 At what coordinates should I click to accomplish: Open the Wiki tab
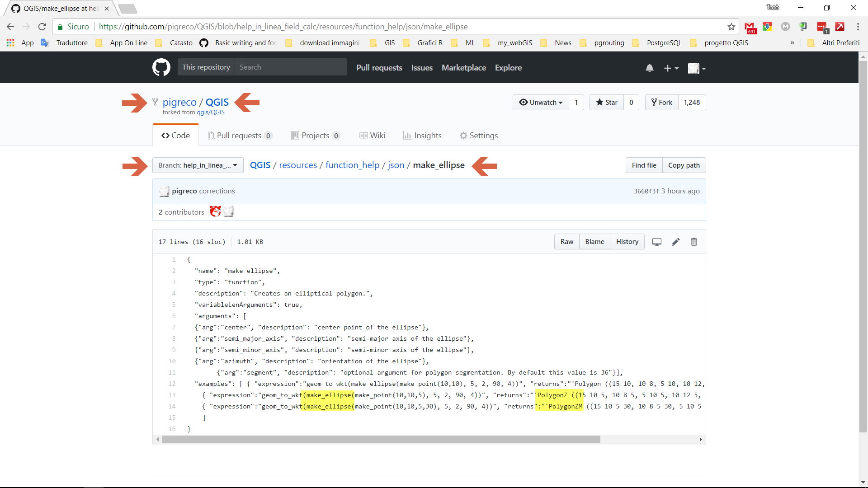(372, 136)
